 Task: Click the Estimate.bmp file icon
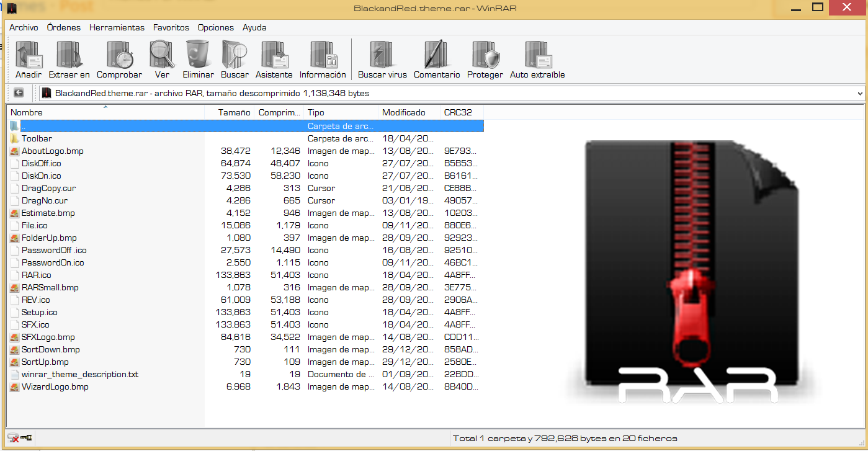[x=14, y=213]
